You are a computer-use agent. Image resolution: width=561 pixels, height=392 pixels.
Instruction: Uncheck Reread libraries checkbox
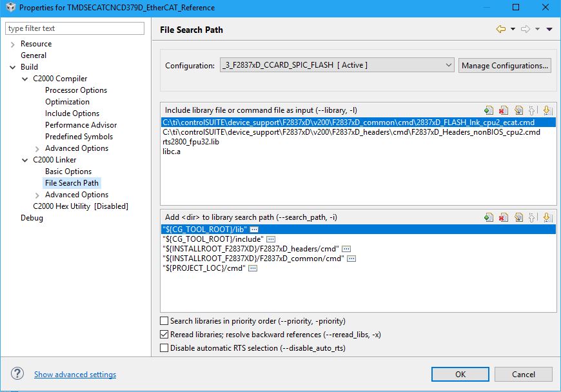164,335
